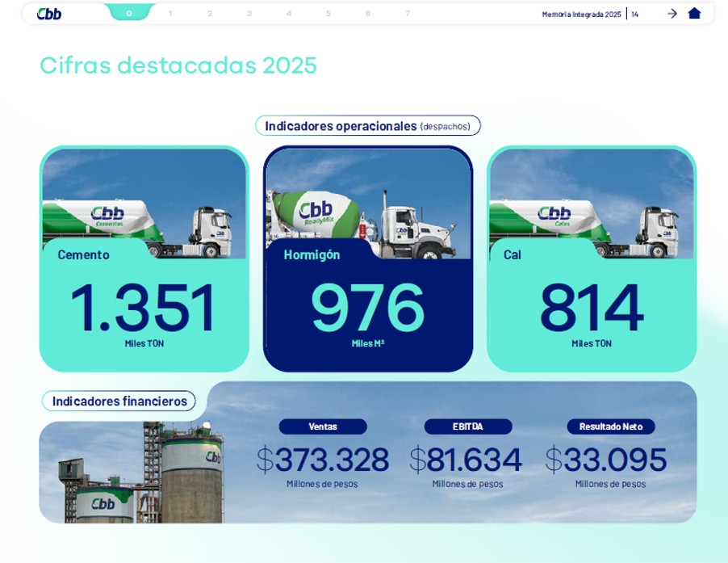Select chapter 6 in the navigation

(368, 14)
